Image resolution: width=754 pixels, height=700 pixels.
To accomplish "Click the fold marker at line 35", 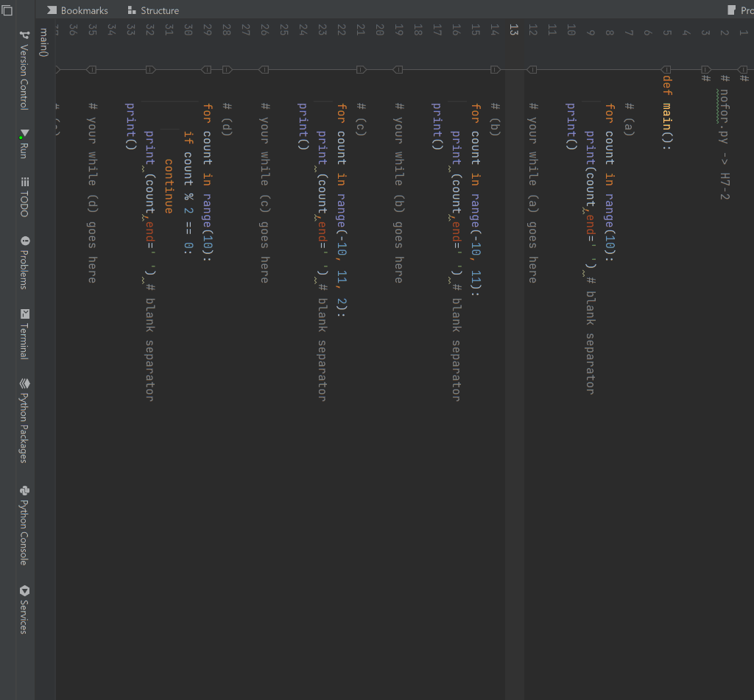I will point(91,70).
